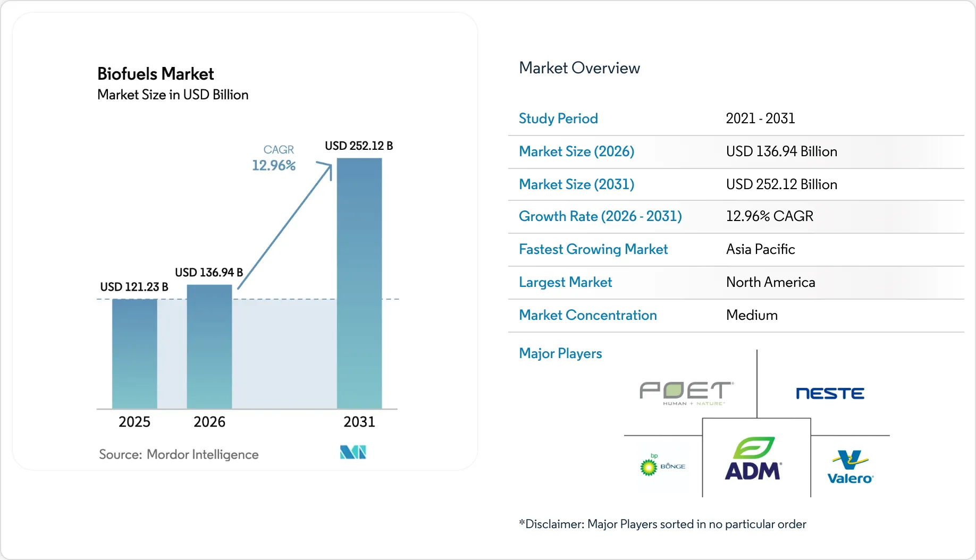This screenshot has height=560, width=976.
Task: Click the USD 252.12 B data label
Action: [359, 146]
